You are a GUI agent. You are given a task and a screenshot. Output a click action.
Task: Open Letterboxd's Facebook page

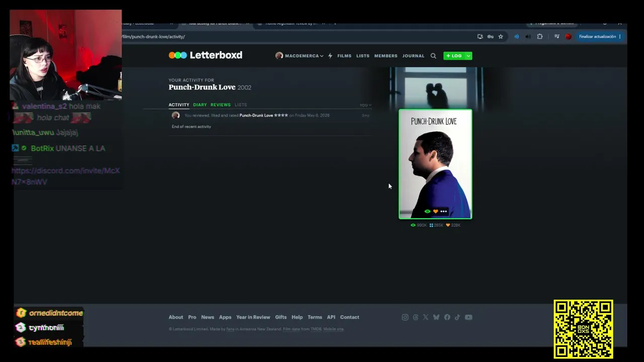pos(447,317)
